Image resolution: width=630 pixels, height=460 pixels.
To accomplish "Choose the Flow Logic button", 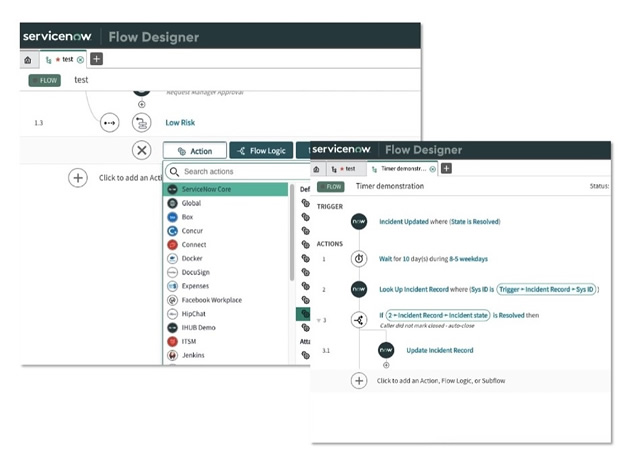I will click(261, 151).
